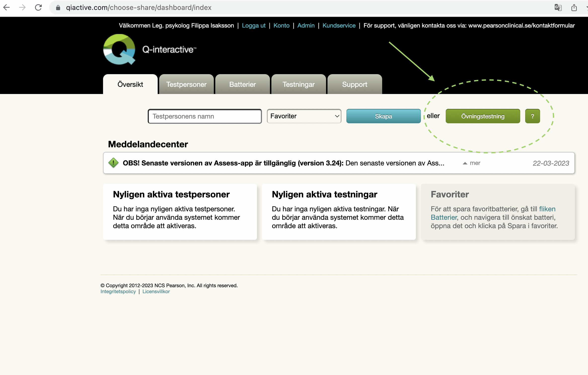Click the 'Nyligen aktiva testpersoner' heading
The image size is (588, 375).
tap(171, 194)
